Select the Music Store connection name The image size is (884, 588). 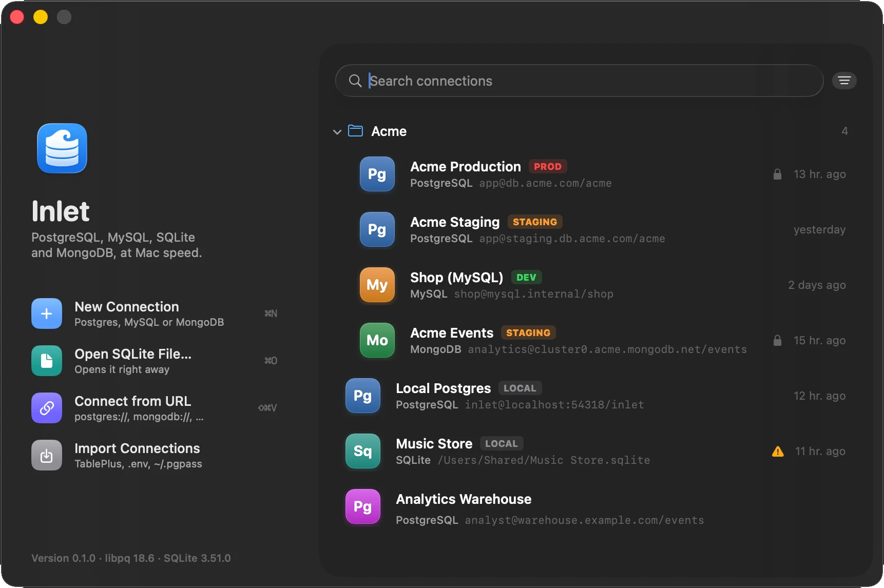coord(434,444)
